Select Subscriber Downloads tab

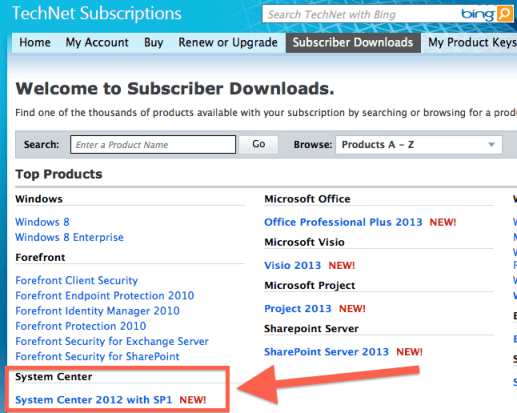353,43
